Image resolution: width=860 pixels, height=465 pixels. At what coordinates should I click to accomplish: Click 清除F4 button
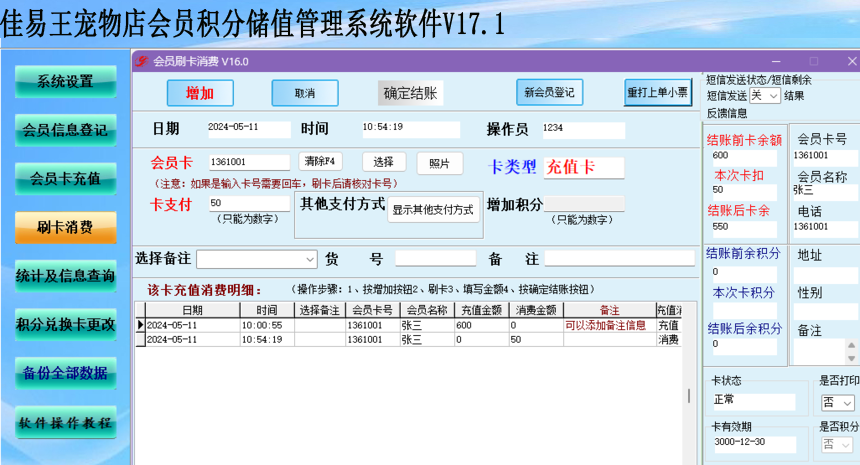[320, 162]
